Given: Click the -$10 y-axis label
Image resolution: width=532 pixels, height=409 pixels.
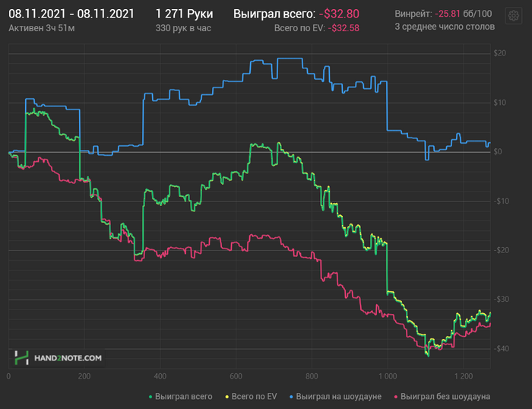Looking at the screenshot, I should coord(502,201).
